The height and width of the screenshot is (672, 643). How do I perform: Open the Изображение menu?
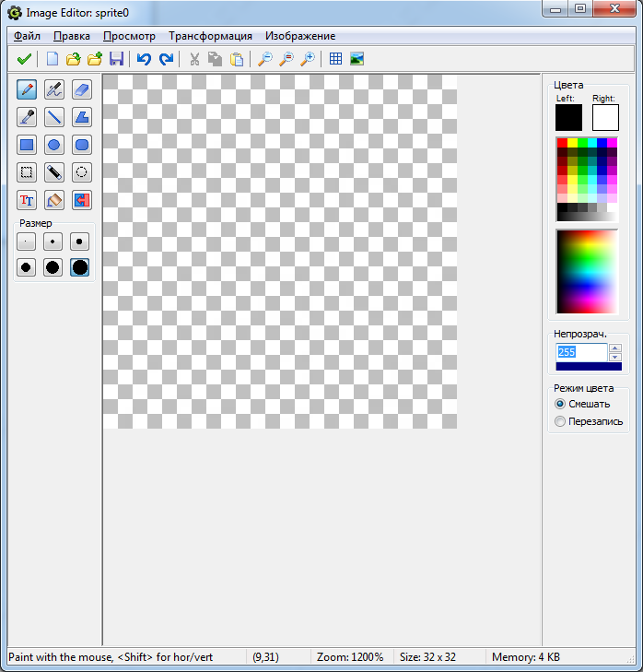(300, 36)
